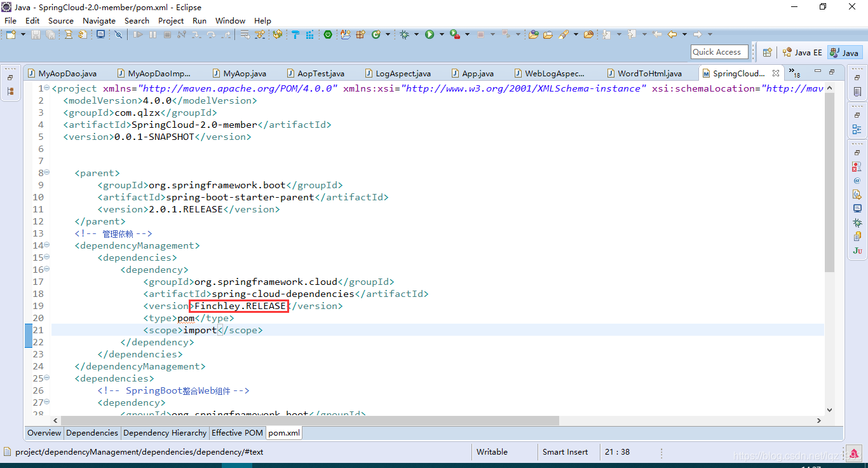Screen dimensions: 868x468
Task: Open the JUnit view icon in right sidebar
Action: [857, 251]
